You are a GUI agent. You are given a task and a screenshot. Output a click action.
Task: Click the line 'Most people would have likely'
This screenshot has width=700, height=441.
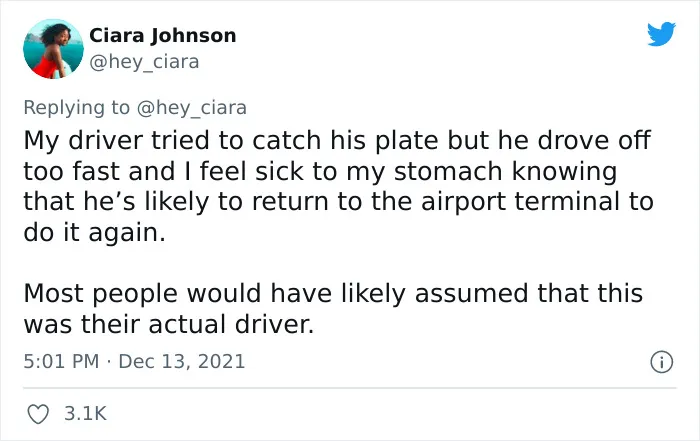333,294
